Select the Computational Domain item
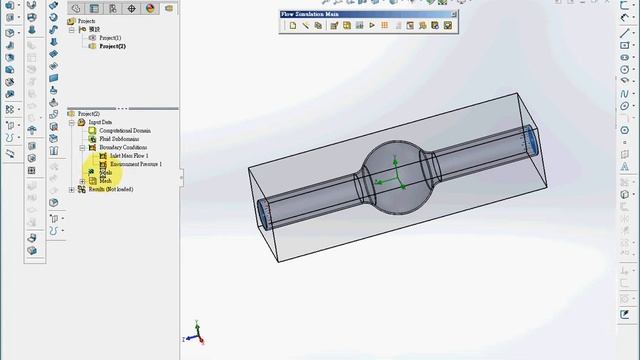The height and width of the screenshot is (360, 640). point(125,131)
